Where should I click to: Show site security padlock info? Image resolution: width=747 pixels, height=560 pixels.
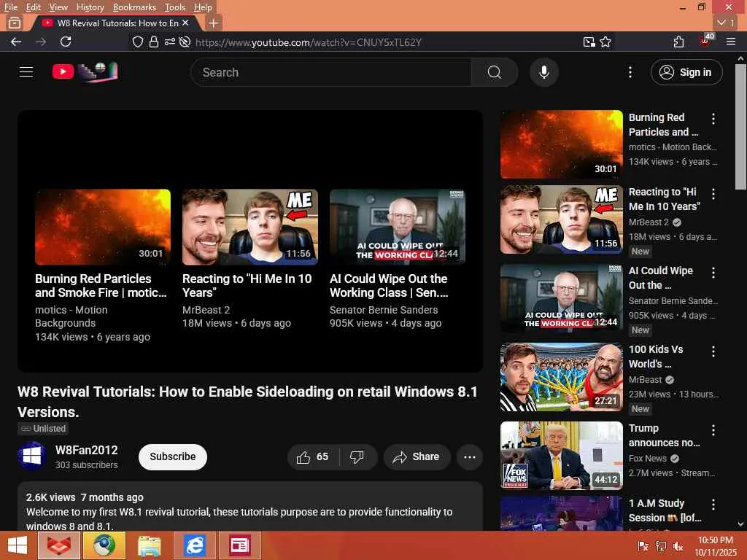(153, 42)
